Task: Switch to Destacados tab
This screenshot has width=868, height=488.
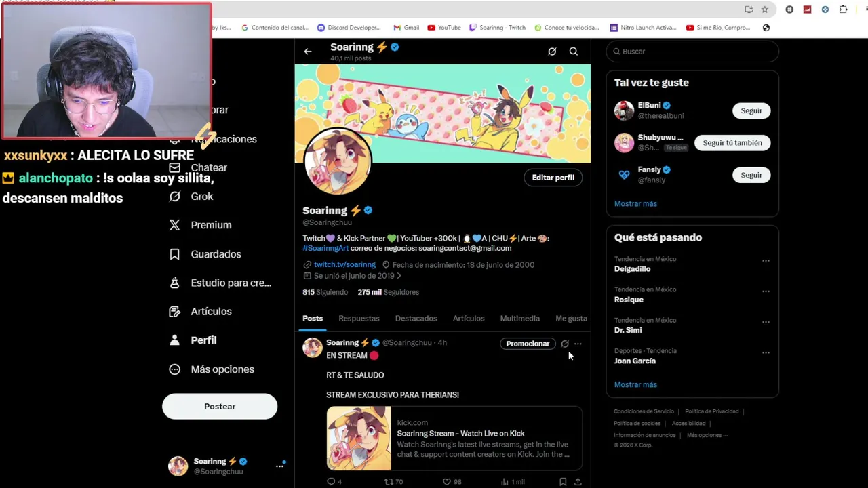Action: point(416,319)
